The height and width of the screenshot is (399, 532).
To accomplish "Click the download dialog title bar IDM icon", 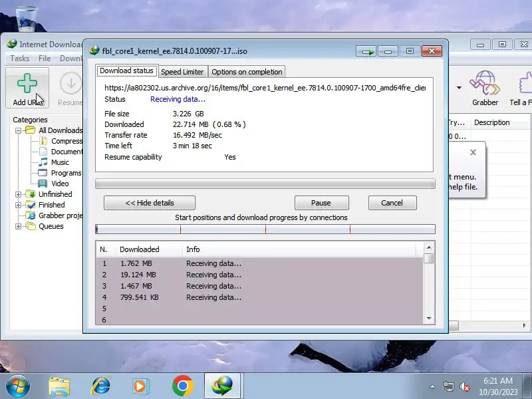I will (x=94, y=51).
